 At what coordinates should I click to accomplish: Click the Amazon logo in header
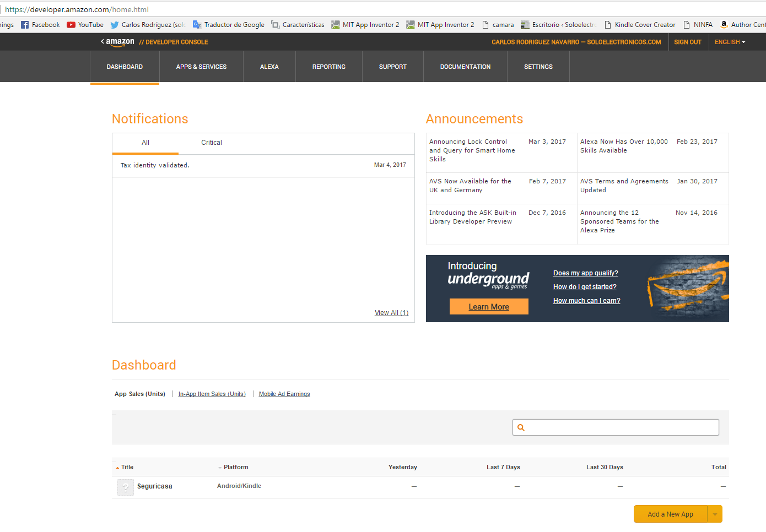pos(120,42)
